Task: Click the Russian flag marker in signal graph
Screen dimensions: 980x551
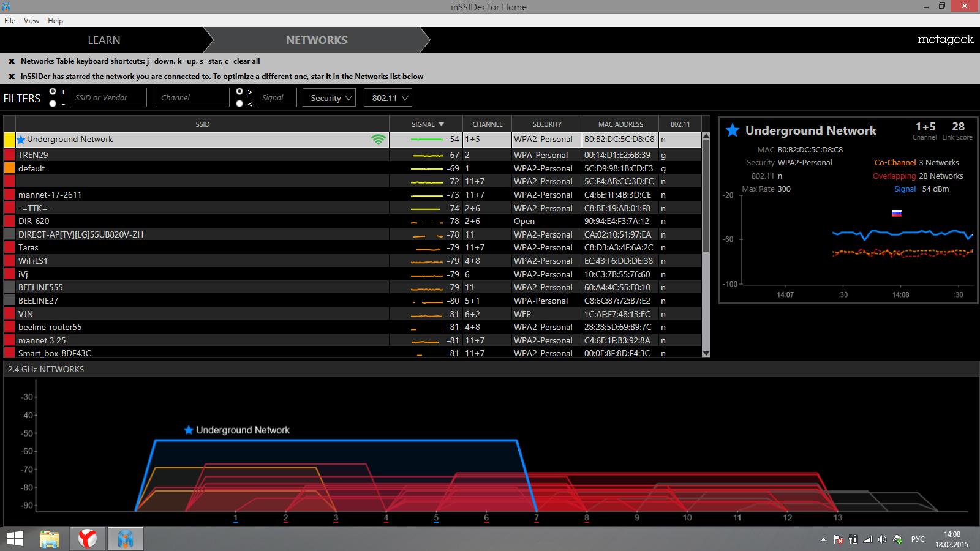Action: pos(896,213)
